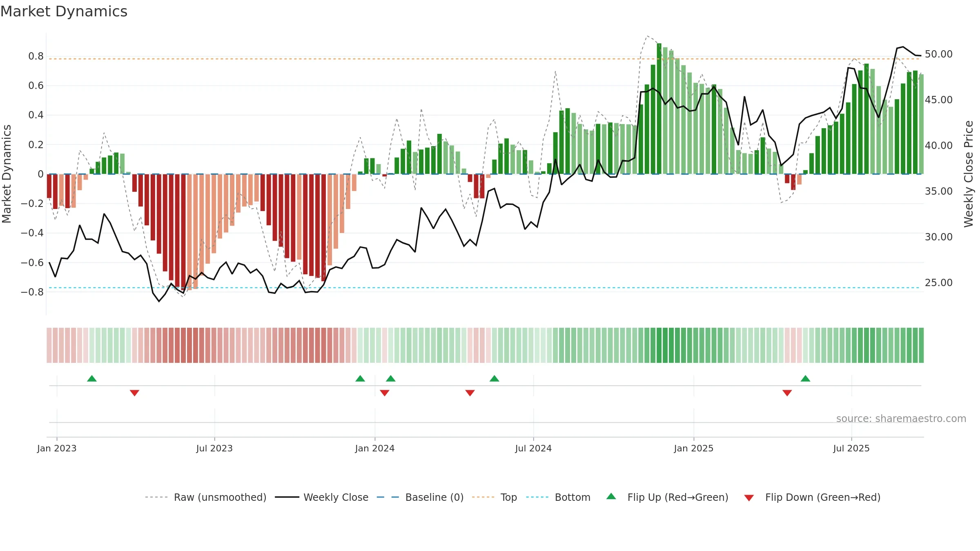Toggle Flip Up (Red→Green) legend entry
The width and height of the screenshot is (980, 551).
tap(667, 497)
